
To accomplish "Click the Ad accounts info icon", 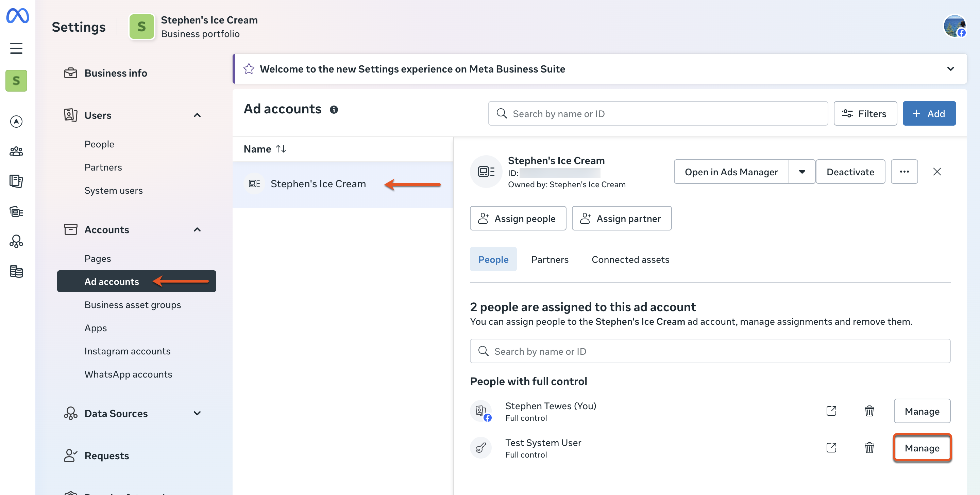I will coord(334,110).
